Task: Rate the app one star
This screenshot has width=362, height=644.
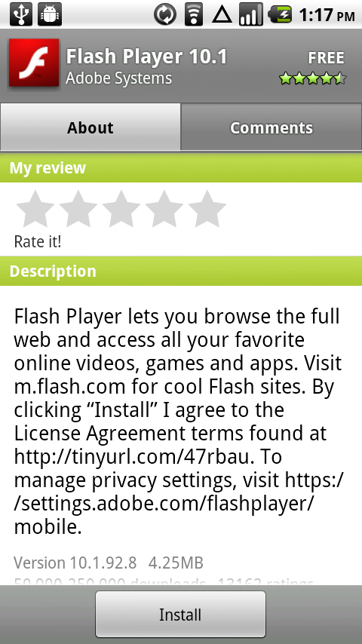Action: point(35,209)
